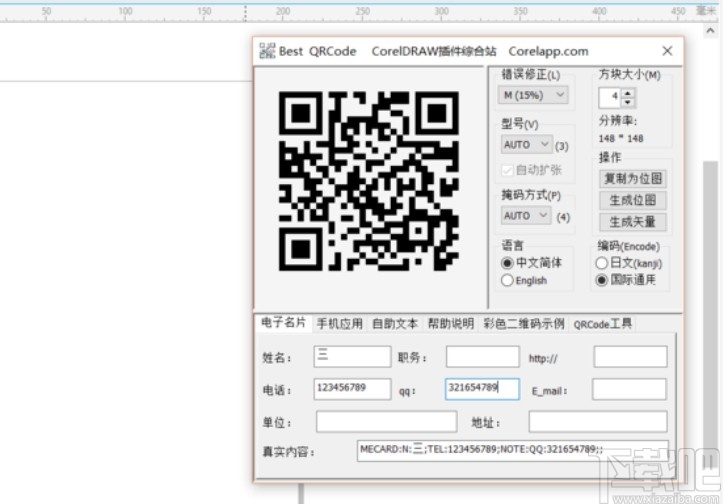Click the CorelDRAW vertical scrollbar thumb
This screenshot has height=504, width=723.
[x=710, y=314]
